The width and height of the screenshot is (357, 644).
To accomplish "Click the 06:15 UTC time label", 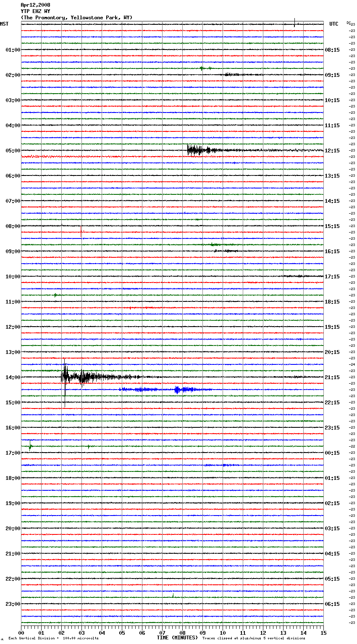I will (x=332, y=604).
